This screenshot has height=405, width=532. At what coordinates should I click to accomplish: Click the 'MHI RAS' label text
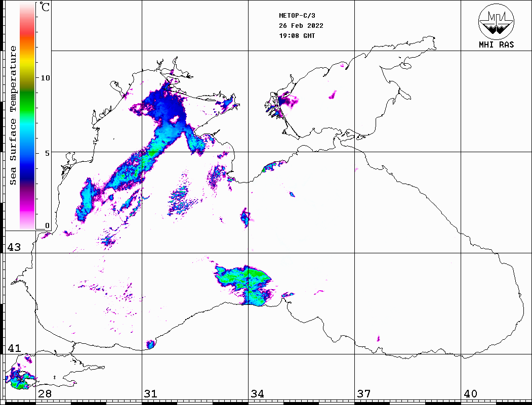[497, 44]
